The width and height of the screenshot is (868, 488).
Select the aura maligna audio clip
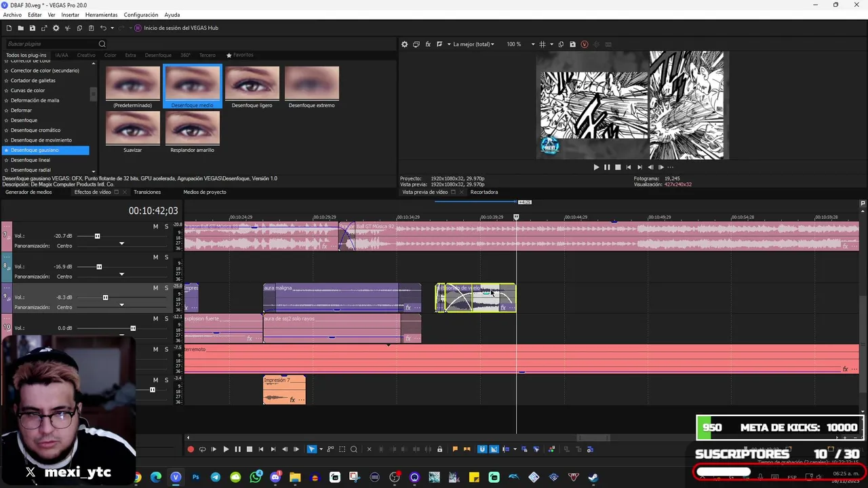(342, 298)
